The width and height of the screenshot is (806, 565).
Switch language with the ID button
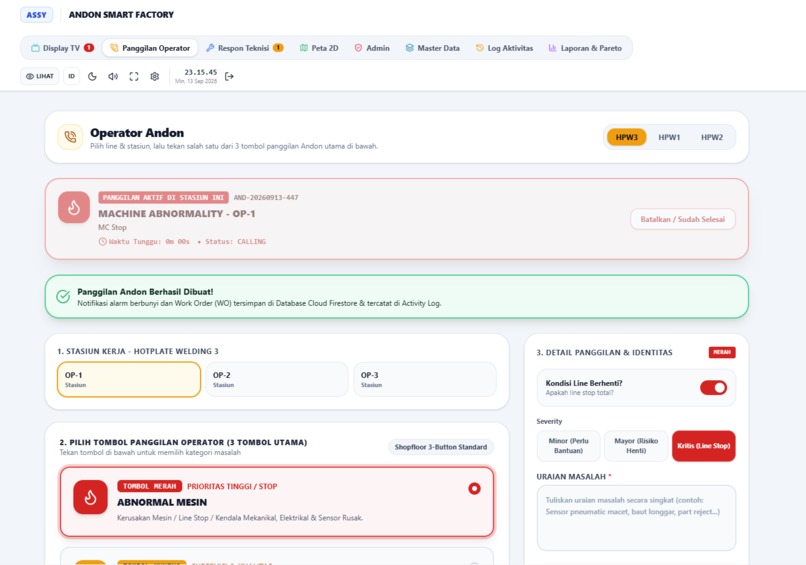pyautogui.click(x=71, y=76)
